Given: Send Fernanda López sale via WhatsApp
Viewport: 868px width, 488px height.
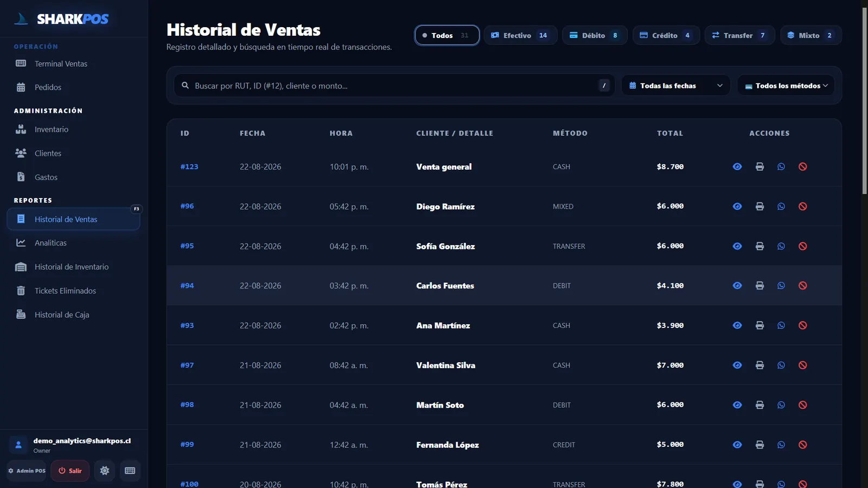Looking at the screenshot, I should click(781, 445).
